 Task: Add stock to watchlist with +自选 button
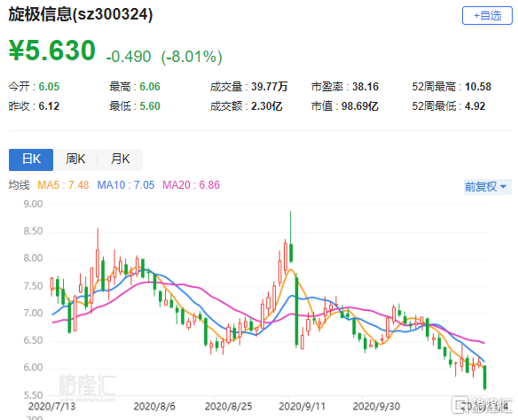487,16
